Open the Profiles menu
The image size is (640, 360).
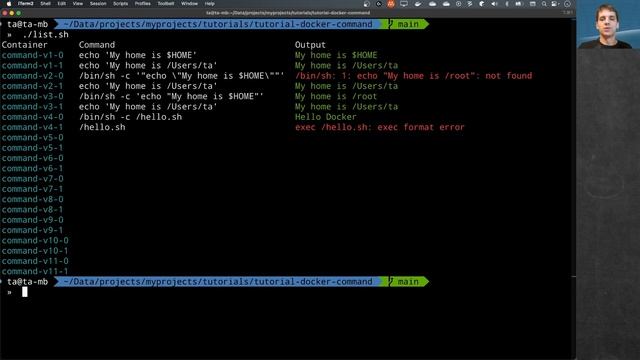[142, 4]
